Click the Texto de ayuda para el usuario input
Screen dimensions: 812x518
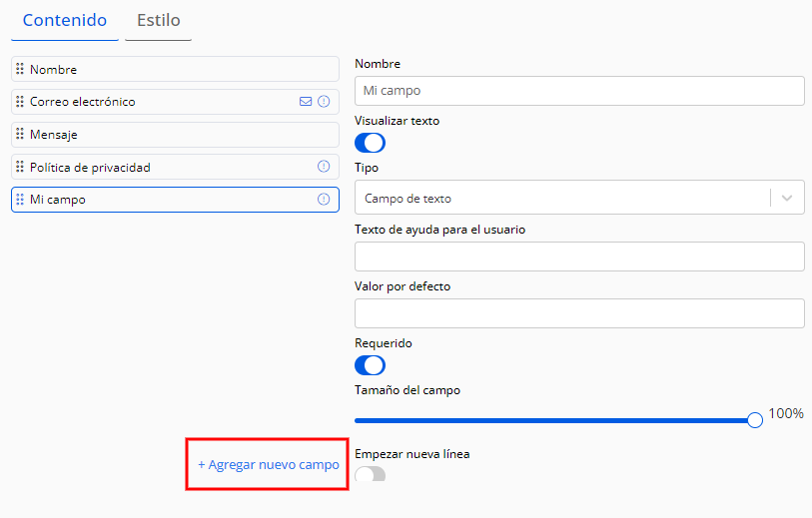pos(579,257)
